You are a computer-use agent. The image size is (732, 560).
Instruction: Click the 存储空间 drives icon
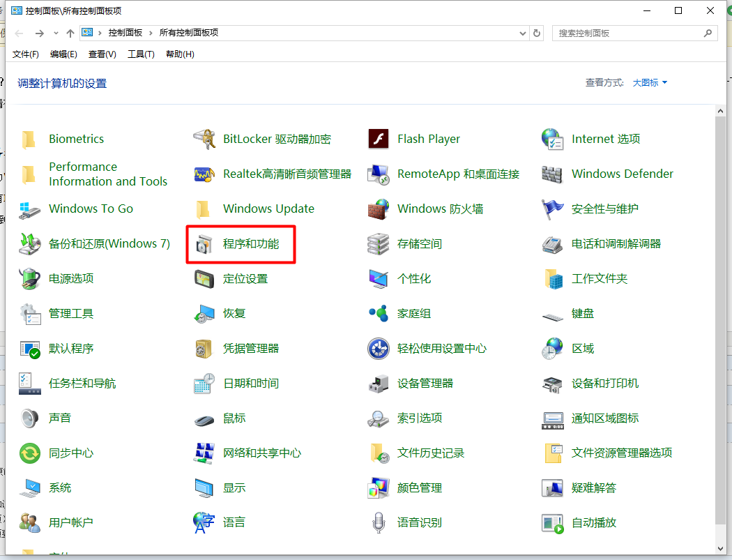click(378, 244)
